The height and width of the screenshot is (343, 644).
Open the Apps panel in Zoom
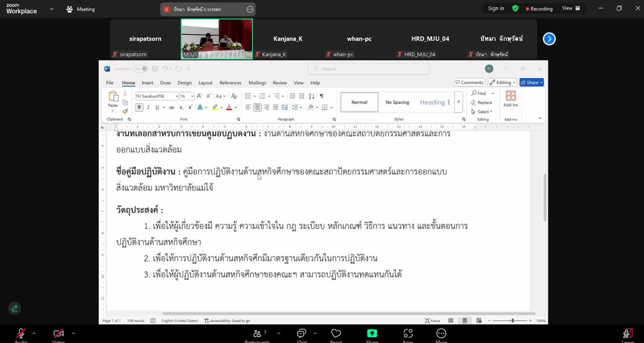pyautogui.click(x=408, y=334)
